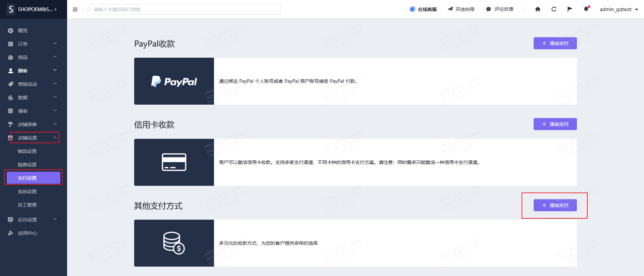Image resolution: width=644 pixels, height=276 pixels.
Task: Click 多元化的收款方式 description text
Action: click(x=268, y=243)
